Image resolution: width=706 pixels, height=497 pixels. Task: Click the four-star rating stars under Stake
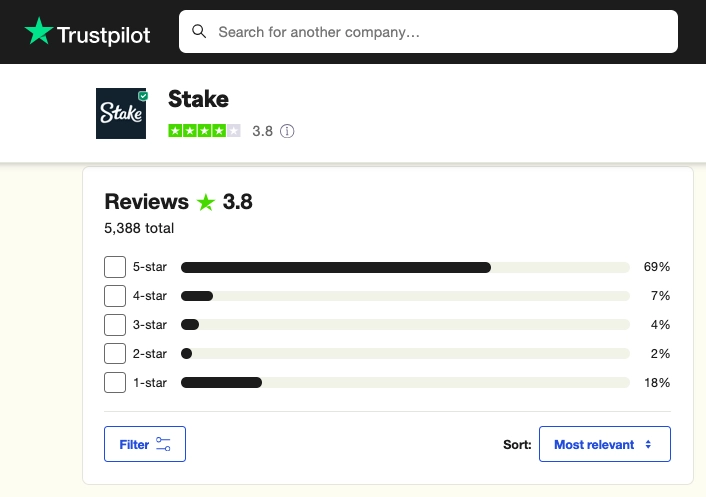point(204,131)
